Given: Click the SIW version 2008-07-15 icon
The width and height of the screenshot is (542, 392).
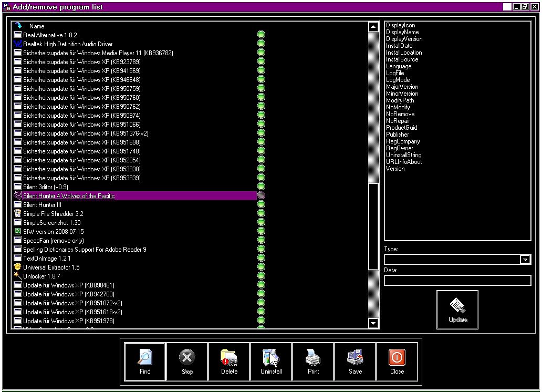Looking at the screenshot, I should pyautogui.click(x=18, y=231).
